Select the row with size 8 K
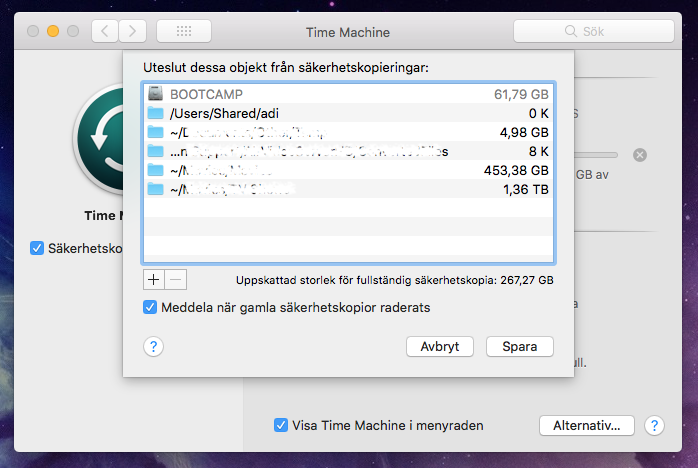 (348, 151)
